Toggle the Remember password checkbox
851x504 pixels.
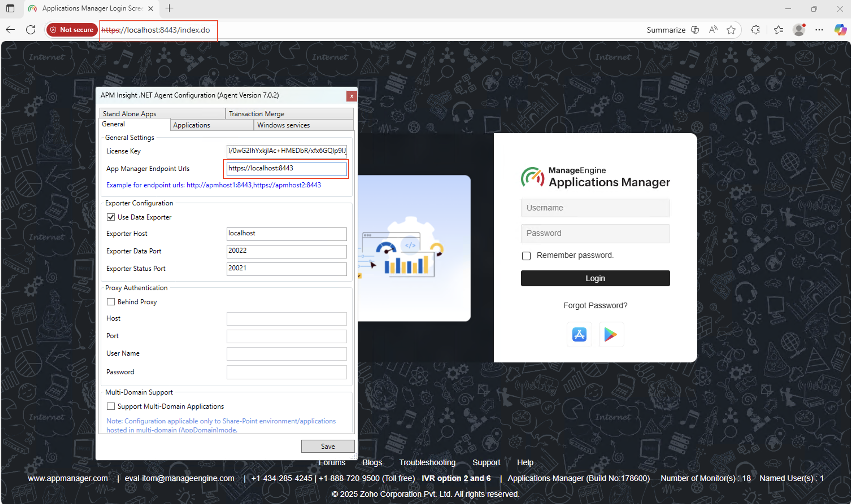tap(526, 256)
